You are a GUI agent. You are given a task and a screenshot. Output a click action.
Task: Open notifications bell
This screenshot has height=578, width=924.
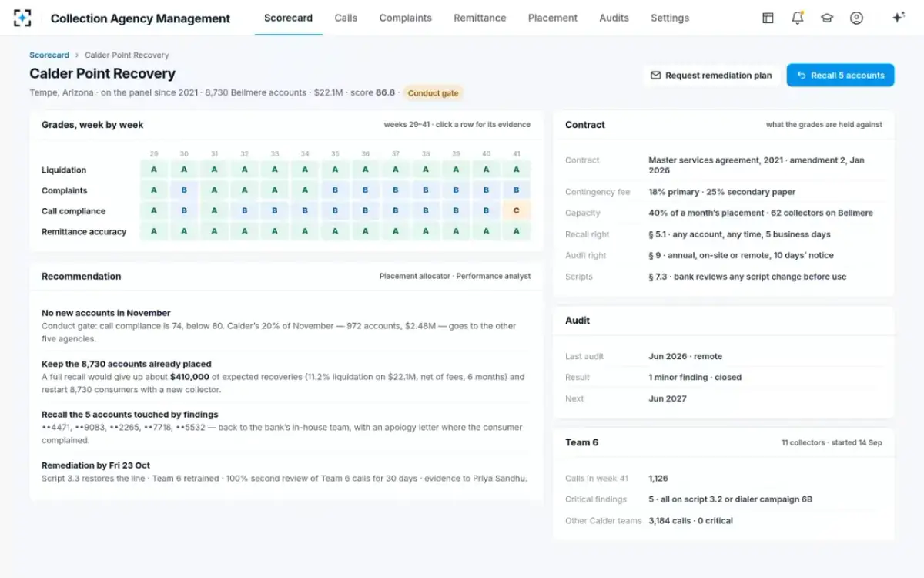pyautogui.click(x=798, y=18)
